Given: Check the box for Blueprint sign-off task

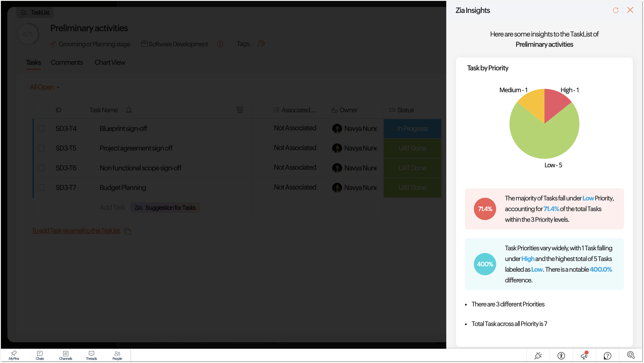Looking at the screenshot, I should coord(41,128).
